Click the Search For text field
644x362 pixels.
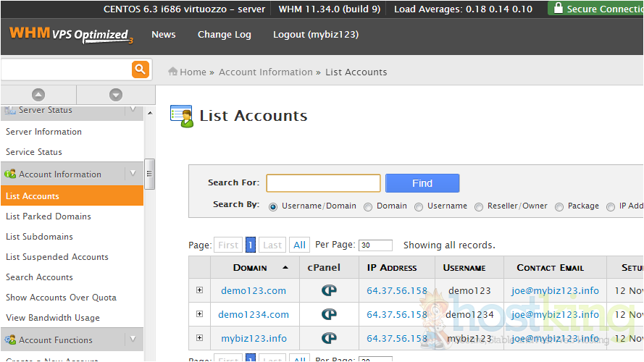coord(323,183)
